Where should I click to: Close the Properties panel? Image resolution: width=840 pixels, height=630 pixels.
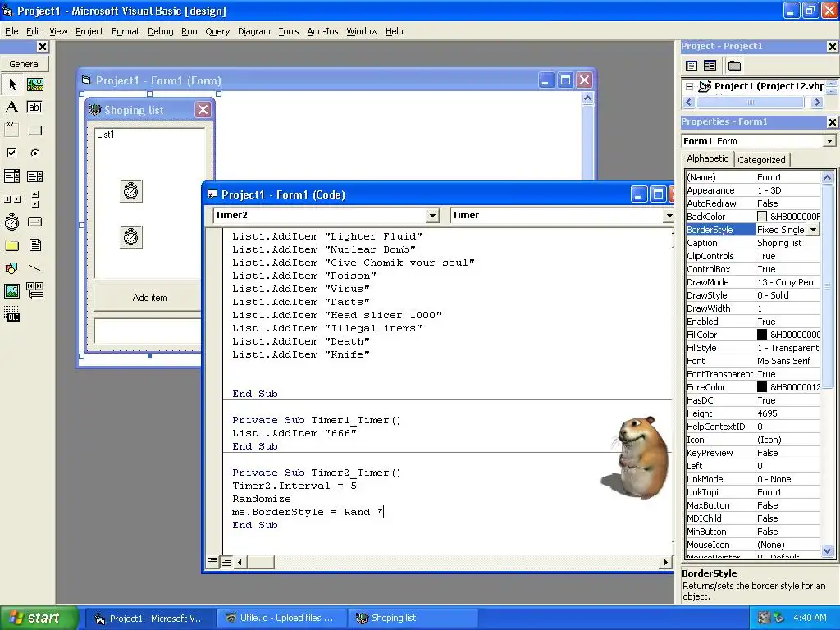(x=832, y=122)
